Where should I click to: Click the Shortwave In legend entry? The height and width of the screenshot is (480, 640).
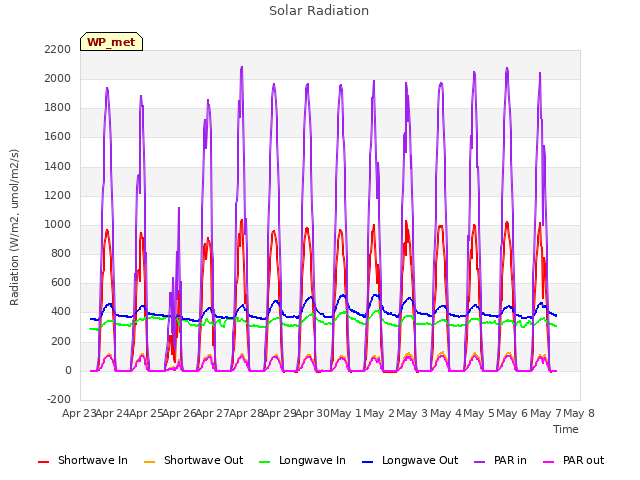(x=83, y=460)
